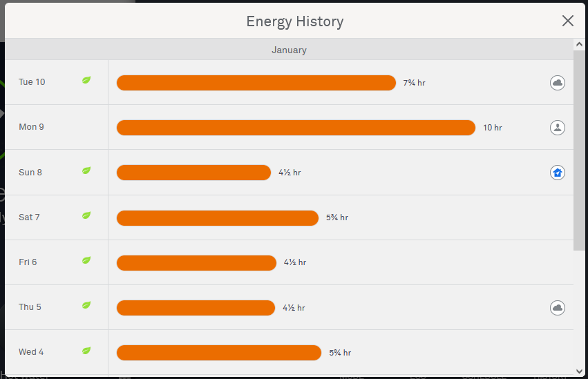Click the green leaf beside Fri 6
Screen dimensions: 588x379
[86, 260]
